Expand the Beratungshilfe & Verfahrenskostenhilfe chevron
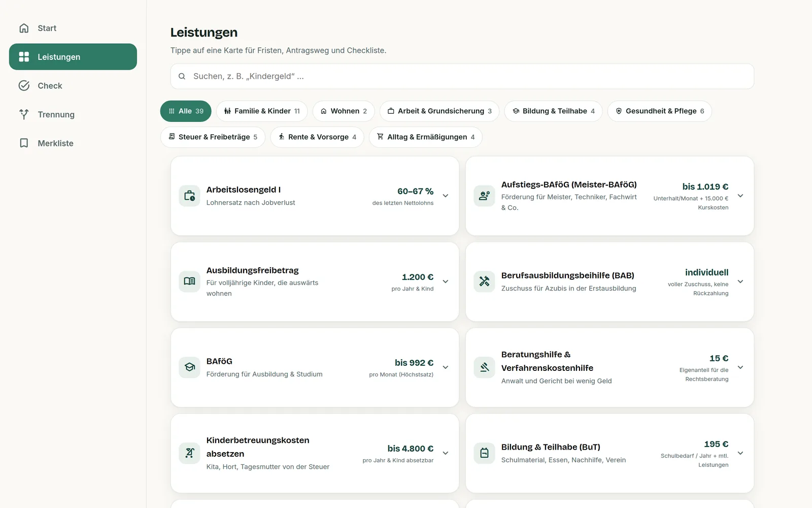Screen dimensions: 812x508 pyautogui.click(x=740, y=367)
